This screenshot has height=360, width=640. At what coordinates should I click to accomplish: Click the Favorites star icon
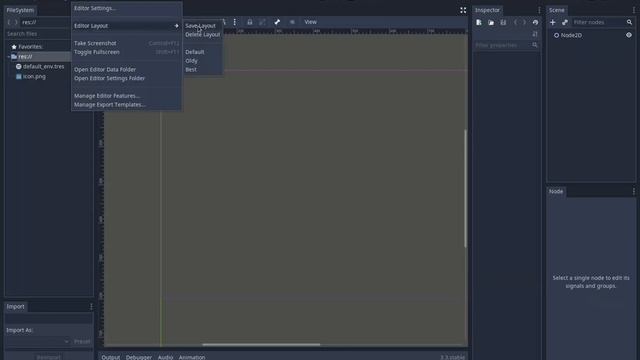click(14, 47)
